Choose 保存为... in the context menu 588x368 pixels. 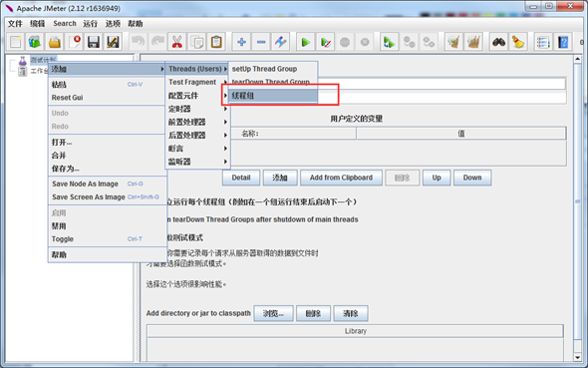point(107,169)
